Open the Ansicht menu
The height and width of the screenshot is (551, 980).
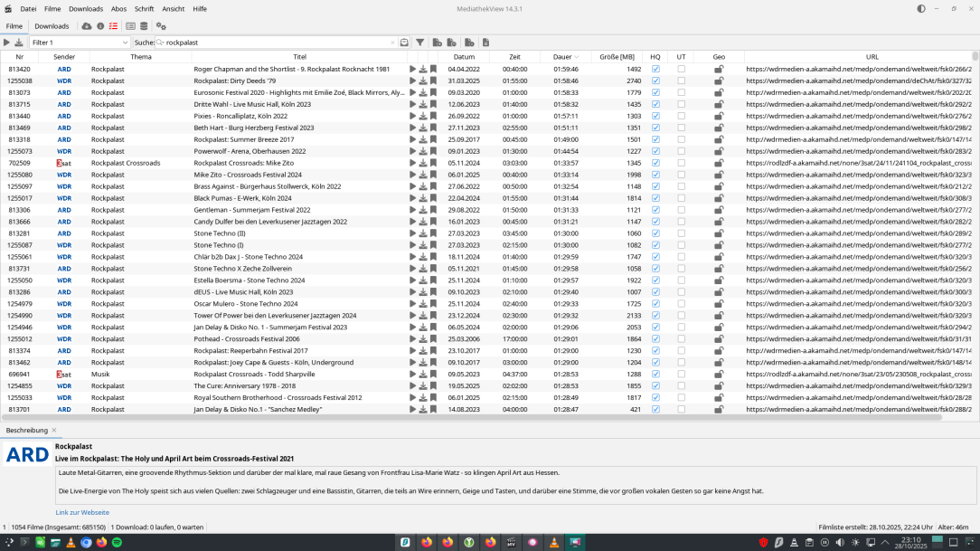click(173, 9)
